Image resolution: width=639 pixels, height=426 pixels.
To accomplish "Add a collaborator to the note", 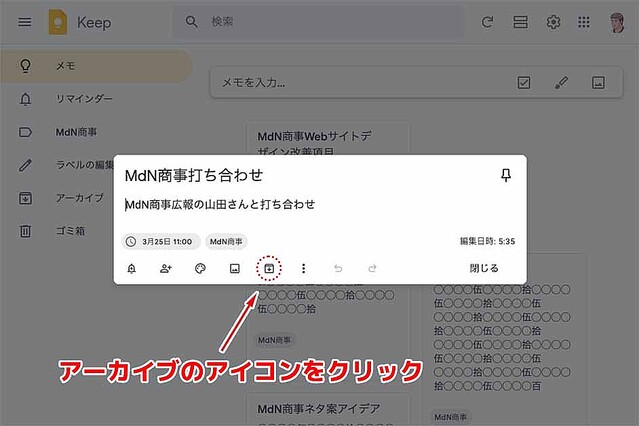I will pos(166,268).
